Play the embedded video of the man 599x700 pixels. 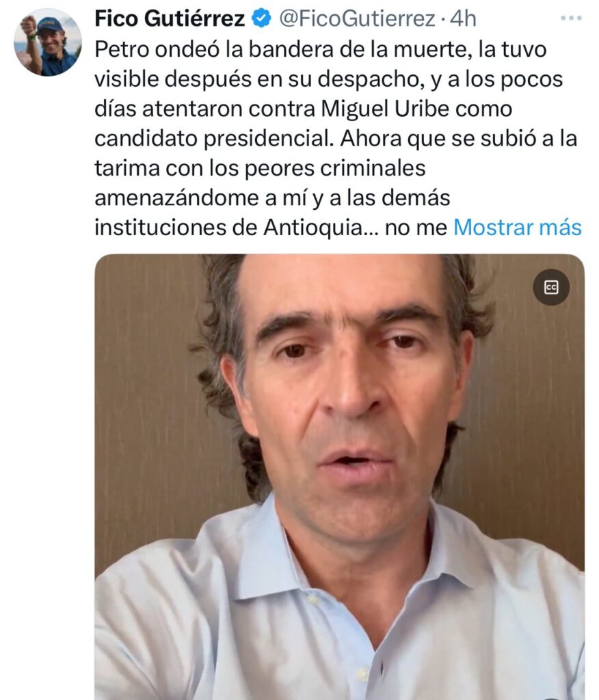339,476
